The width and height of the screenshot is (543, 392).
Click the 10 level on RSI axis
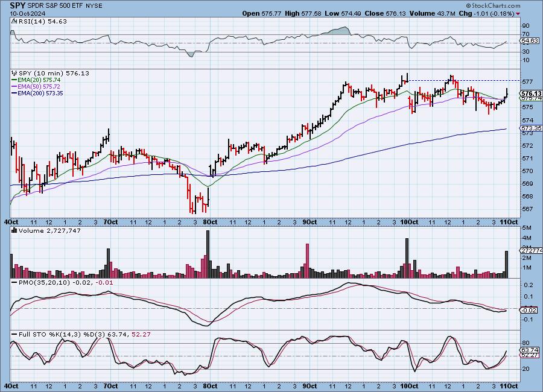526,60
